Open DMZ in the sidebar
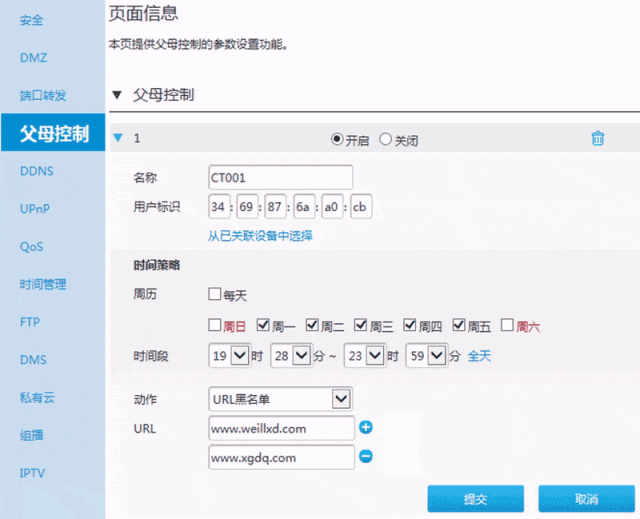Viewport: 640px width, 519px height. click(x=33, y=58)
